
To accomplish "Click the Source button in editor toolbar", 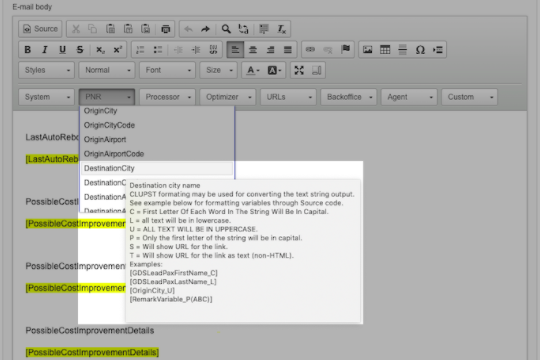I will pyautogui.click(x=40, y=29).
